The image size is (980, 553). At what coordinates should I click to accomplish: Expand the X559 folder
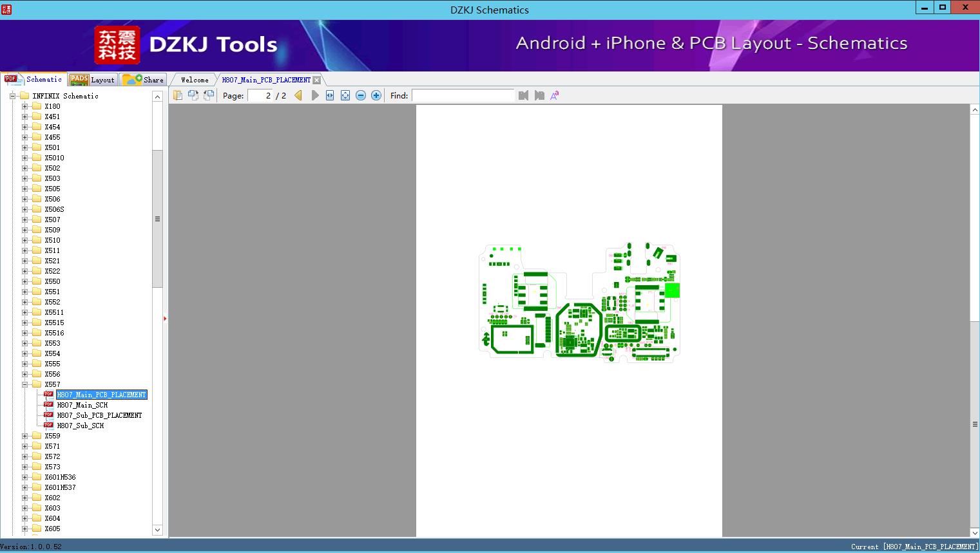click(24, 436)
